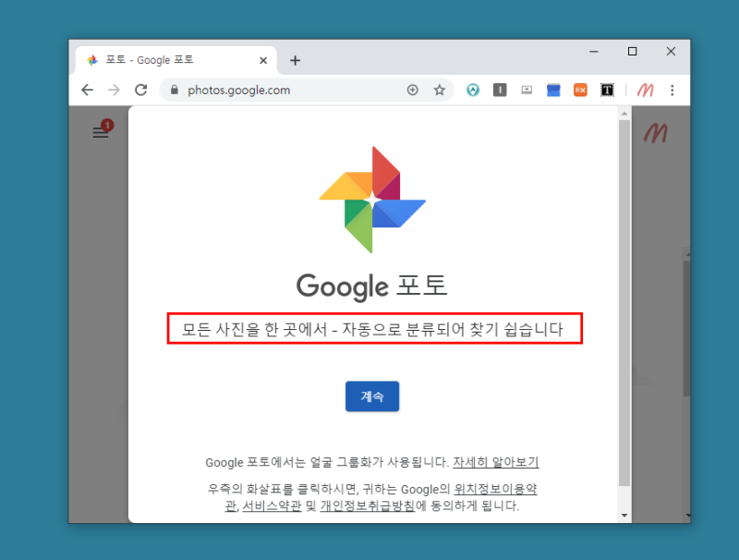
Task: Bookmark the page with the star icon
Action: [440, 90]
